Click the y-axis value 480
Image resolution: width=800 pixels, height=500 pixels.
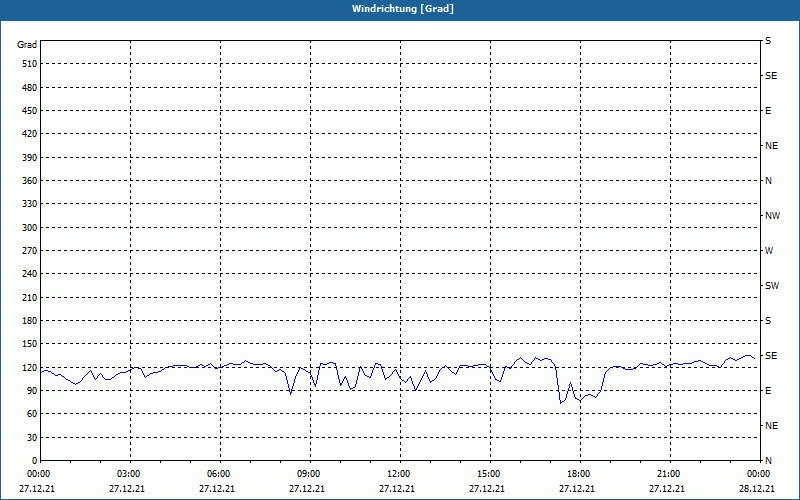30,87
